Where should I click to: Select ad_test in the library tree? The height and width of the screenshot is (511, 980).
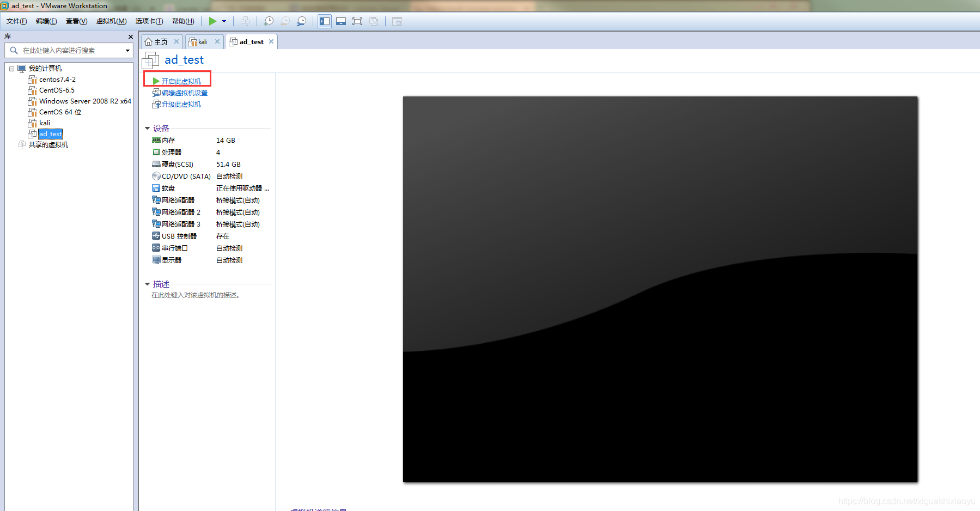(x=51, y=134)
